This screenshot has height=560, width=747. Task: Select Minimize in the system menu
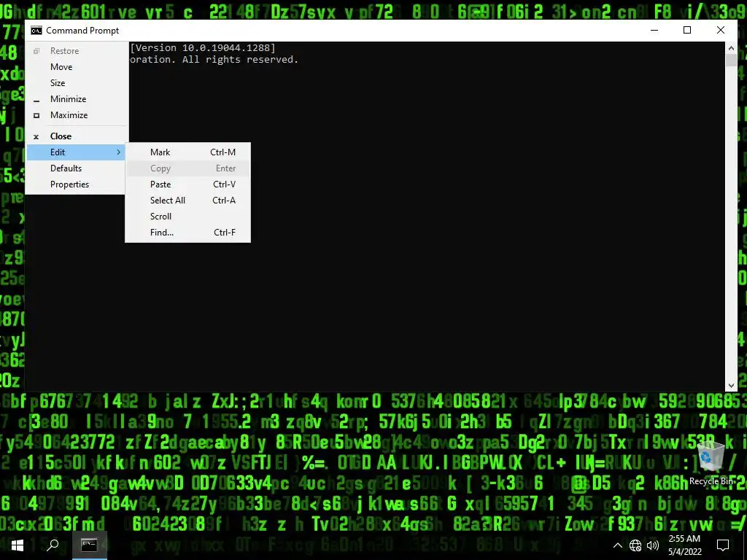[77, 99]
